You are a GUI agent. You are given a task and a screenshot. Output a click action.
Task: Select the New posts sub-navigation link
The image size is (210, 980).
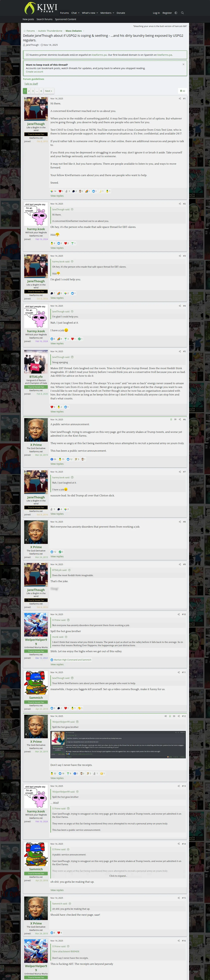28,19
